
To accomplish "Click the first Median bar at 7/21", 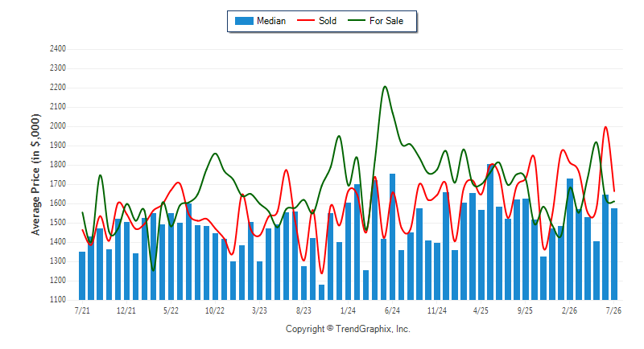I will pos(82,276).
